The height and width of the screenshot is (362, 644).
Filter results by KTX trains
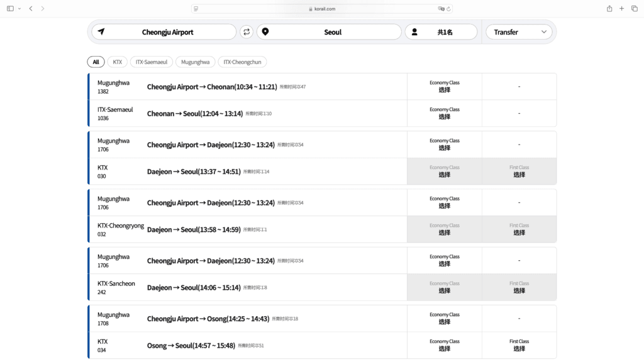(118, 62)
